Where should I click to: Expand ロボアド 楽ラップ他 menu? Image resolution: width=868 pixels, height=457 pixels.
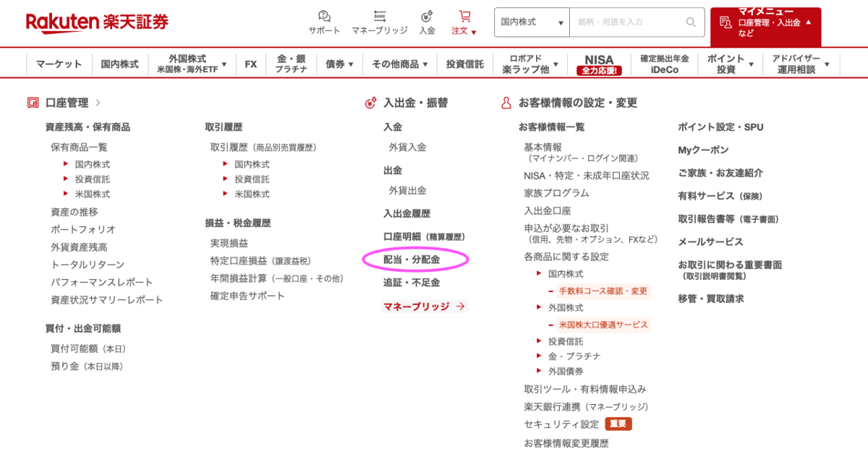click(532, 64)
